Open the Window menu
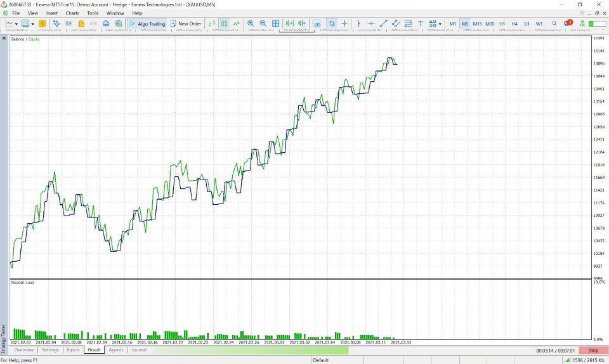The height and width of the screenshot is (364, 609). click(x=115, y=13)
